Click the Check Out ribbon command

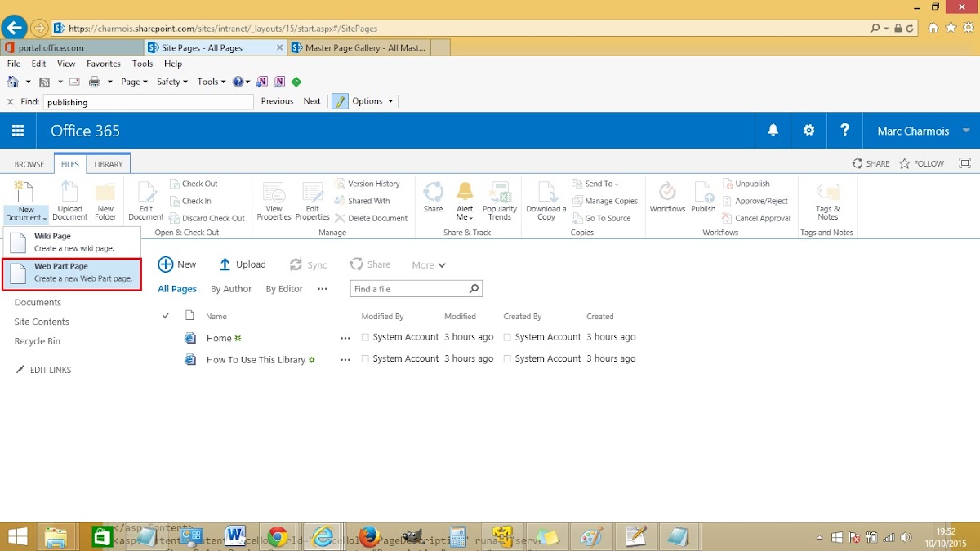click(194, 184)
